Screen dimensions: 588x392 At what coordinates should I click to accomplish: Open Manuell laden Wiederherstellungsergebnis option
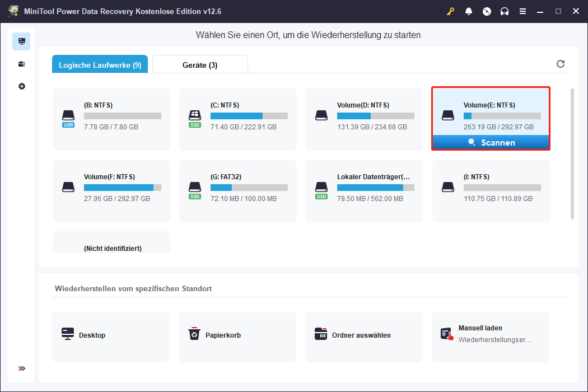pos(491,337)
